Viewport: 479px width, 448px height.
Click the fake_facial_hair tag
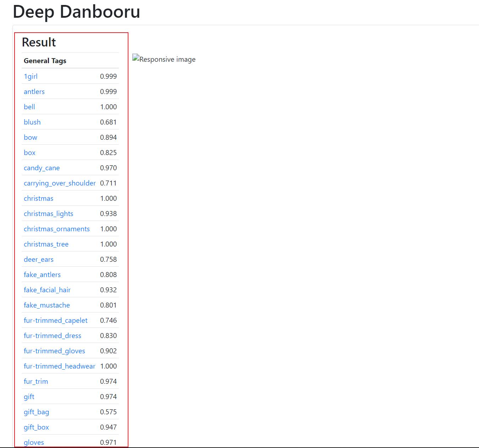[47, 290]
